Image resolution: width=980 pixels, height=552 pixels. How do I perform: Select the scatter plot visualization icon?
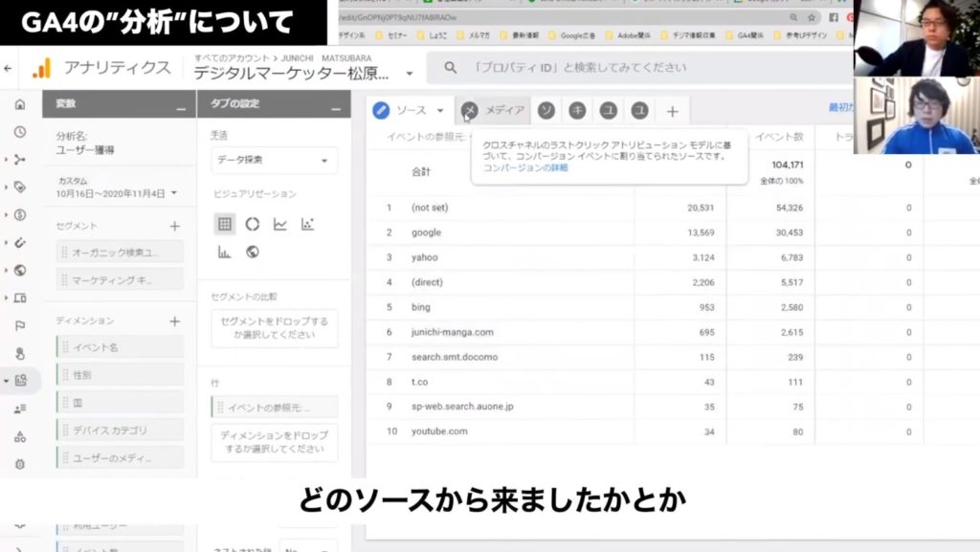[307, 224]
